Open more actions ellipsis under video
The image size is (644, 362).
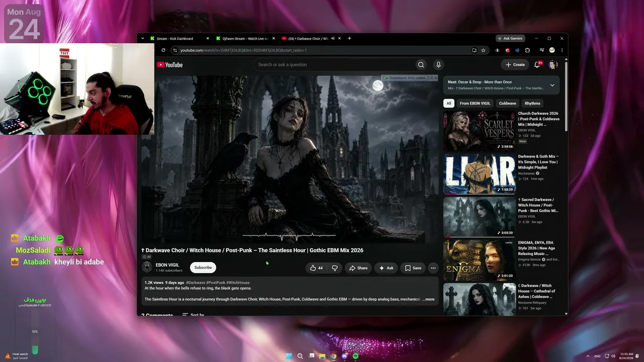[x=433, y=268]
